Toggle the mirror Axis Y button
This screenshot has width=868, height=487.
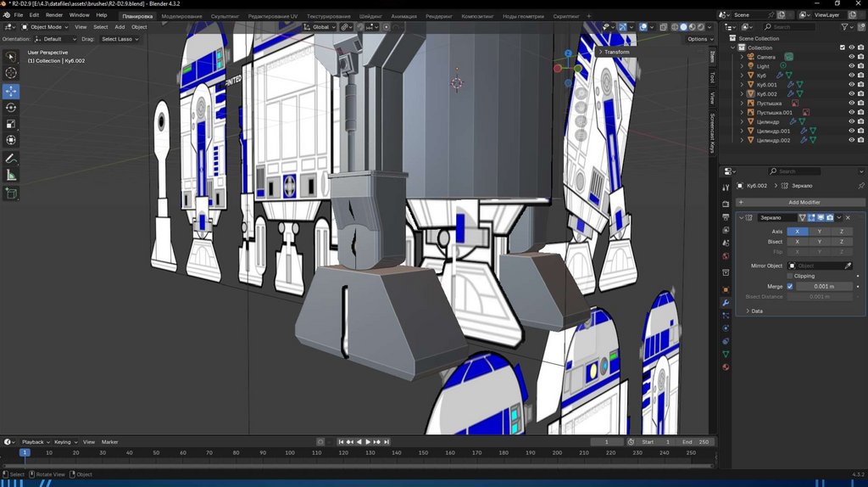point(819,232)
